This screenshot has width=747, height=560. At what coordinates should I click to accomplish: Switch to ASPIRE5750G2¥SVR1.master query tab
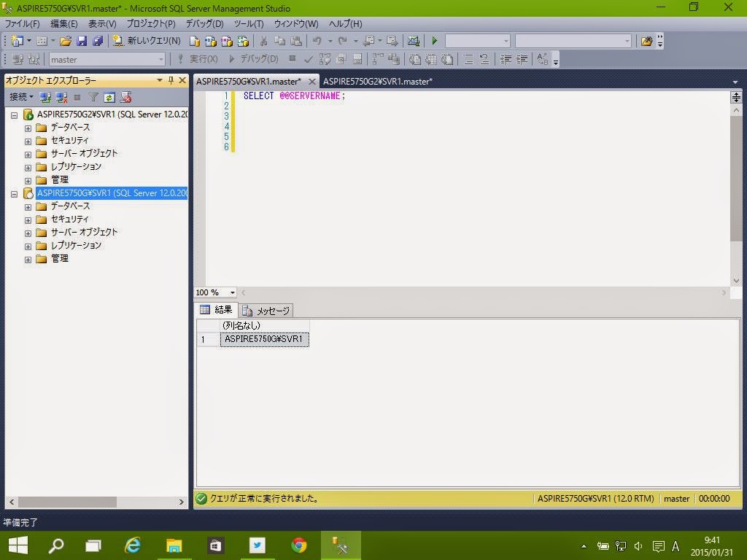click(x=377, y=82)
